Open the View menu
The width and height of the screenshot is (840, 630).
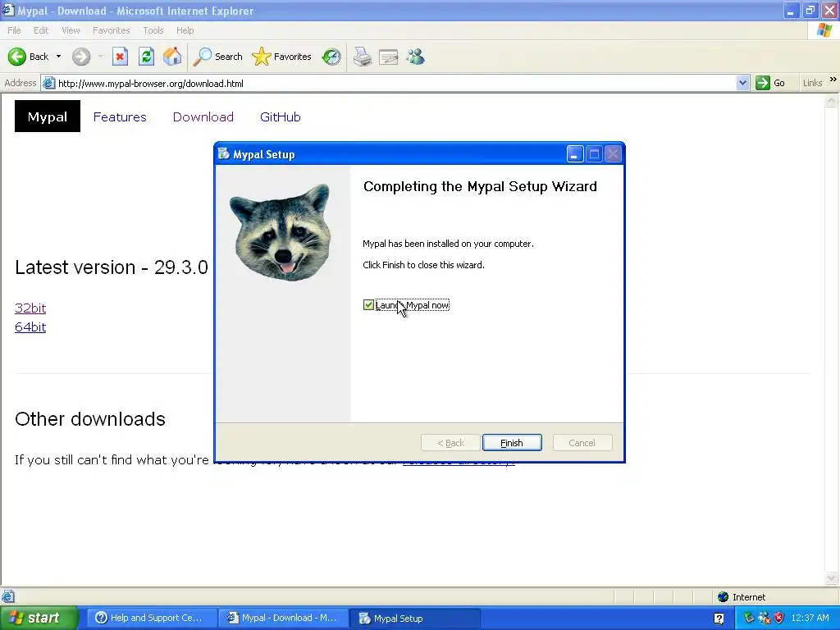(71, 30)
